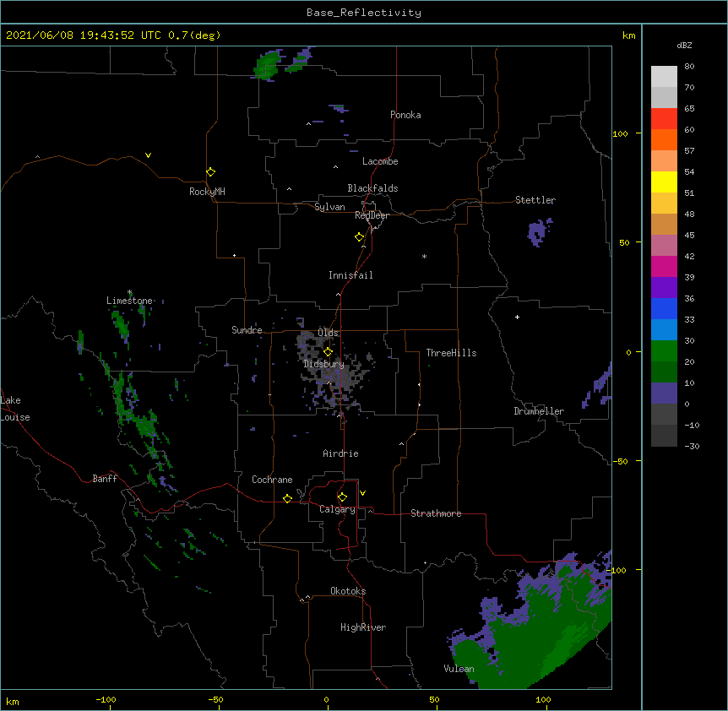The width and height of the screenshot is (728, 711).
Task: Pick the bright yellow swatch between 54 and 51
Action: coord(664,182)
